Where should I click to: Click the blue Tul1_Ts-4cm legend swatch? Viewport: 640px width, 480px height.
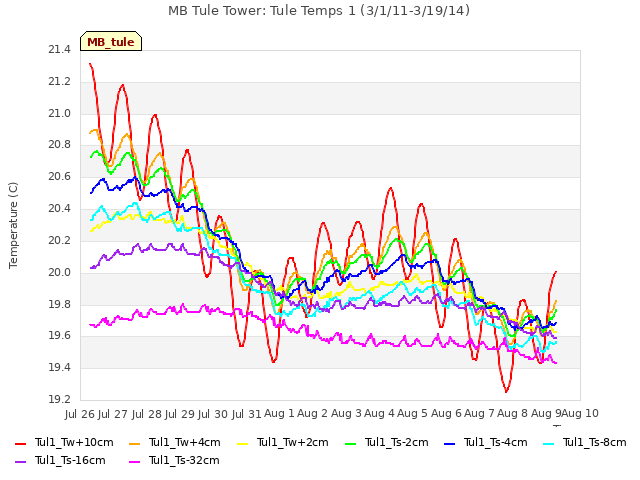(x=449, y=443)
